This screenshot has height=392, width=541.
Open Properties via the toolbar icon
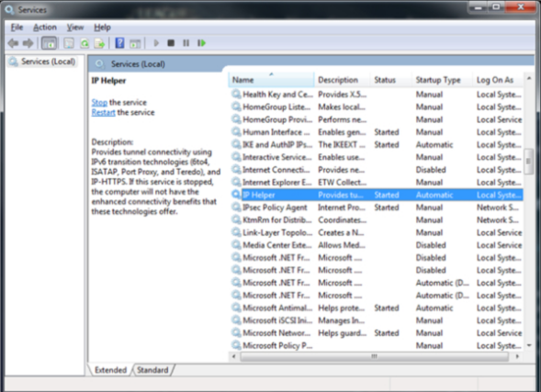tap(69, 43)
